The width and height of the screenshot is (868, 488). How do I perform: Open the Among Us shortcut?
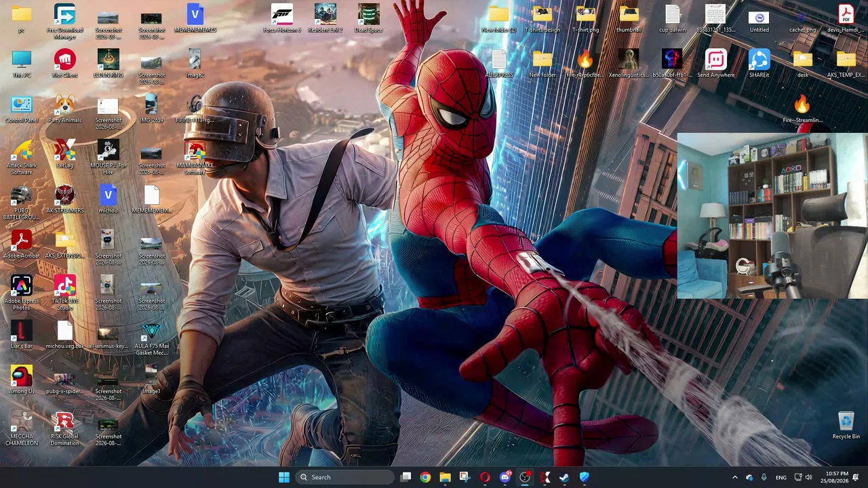click(x=21, y=381)
